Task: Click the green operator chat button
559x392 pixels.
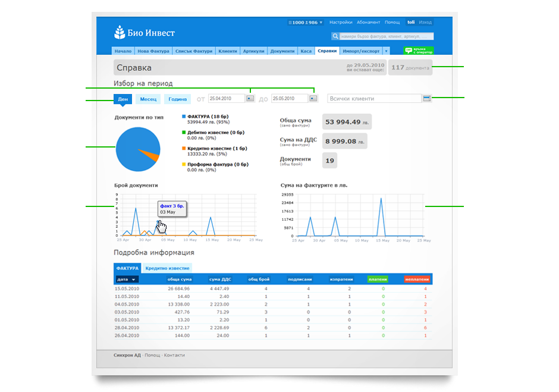Action: point(418,51)
